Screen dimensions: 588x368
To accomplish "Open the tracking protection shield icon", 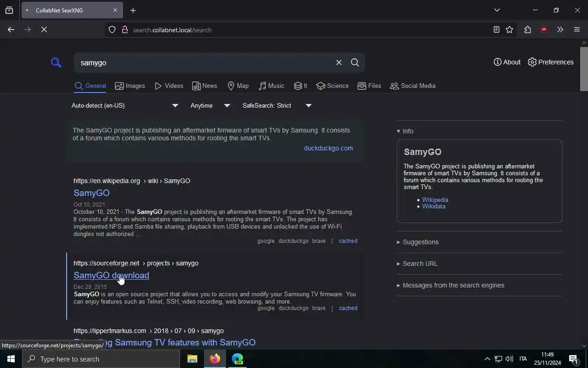I will (x=112, y=30).
